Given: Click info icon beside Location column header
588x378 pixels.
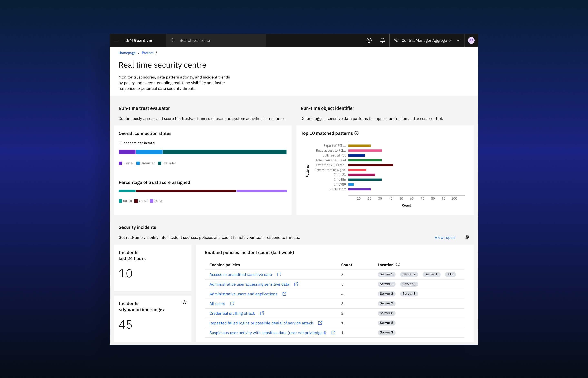Looking at the screenshot, I should (x=398, y=265).
